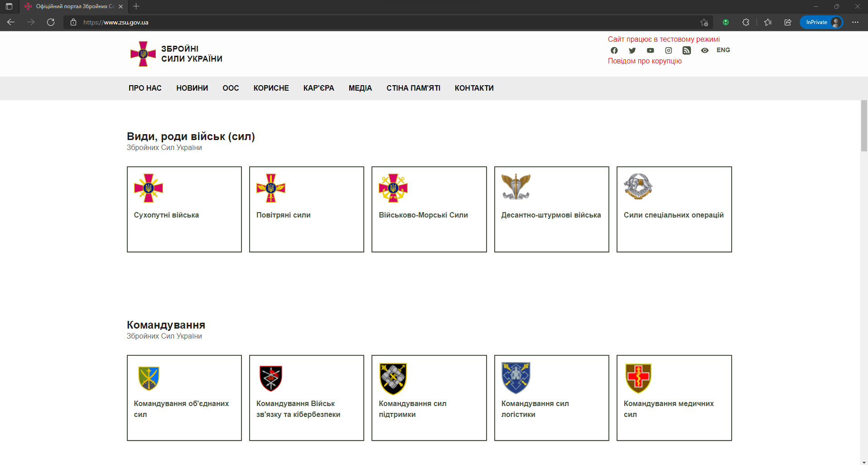Click the Військово-Морські Сили emblem
This screenshot has height=465, width=868.
pyautogui.click(x=393, y=188)
